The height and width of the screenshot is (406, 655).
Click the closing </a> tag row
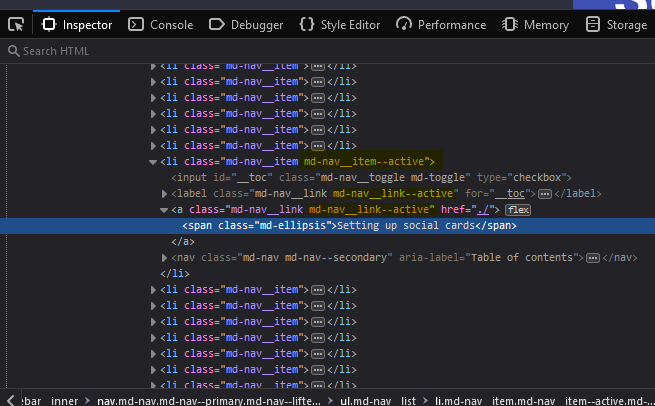coord(183,241)
